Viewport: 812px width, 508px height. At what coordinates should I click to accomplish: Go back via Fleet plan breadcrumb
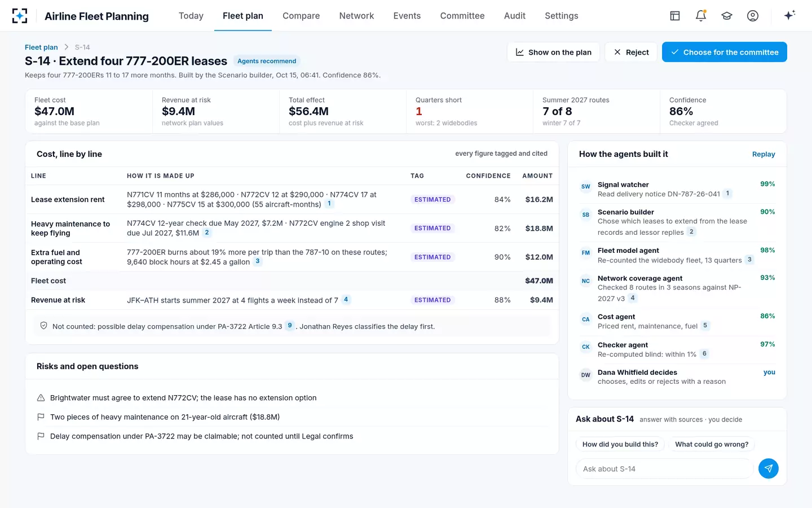41,47
